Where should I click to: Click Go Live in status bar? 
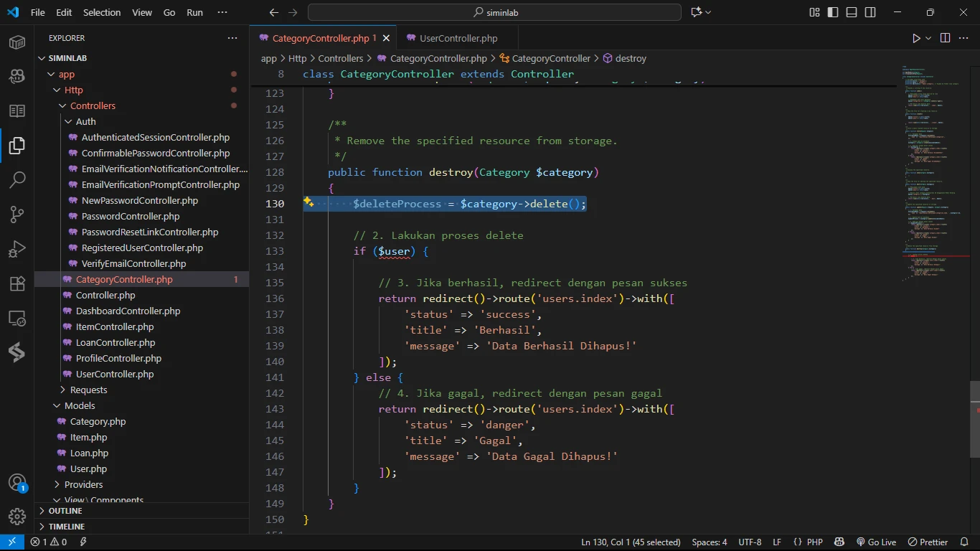click(x=876, y=542)
